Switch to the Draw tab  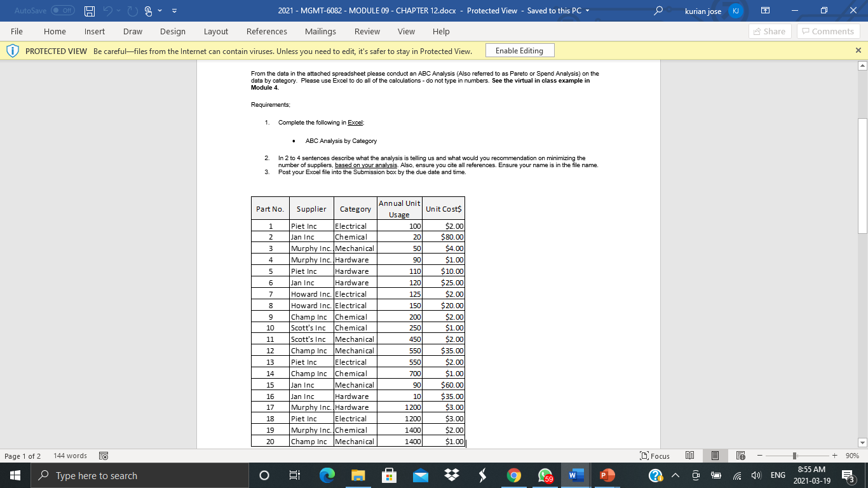[133, 31]
